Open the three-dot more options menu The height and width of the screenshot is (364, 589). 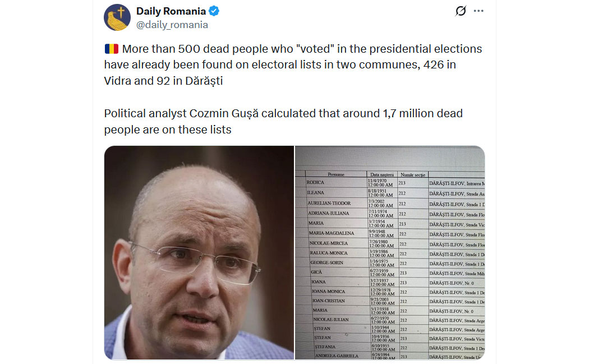coord(478,11)
